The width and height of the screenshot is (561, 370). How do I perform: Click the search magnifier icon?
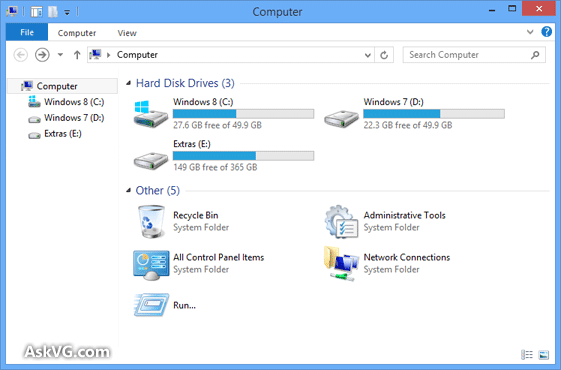535,55
